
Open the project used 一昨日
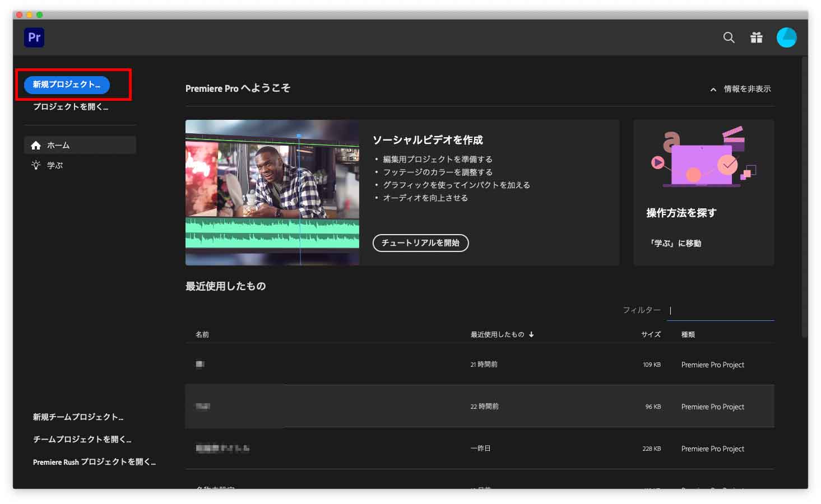[480, 448]
